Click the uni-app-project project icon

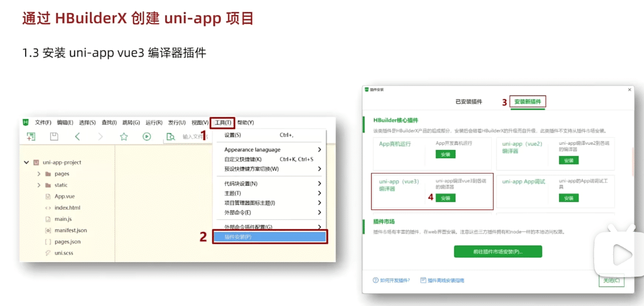point(37,162)
